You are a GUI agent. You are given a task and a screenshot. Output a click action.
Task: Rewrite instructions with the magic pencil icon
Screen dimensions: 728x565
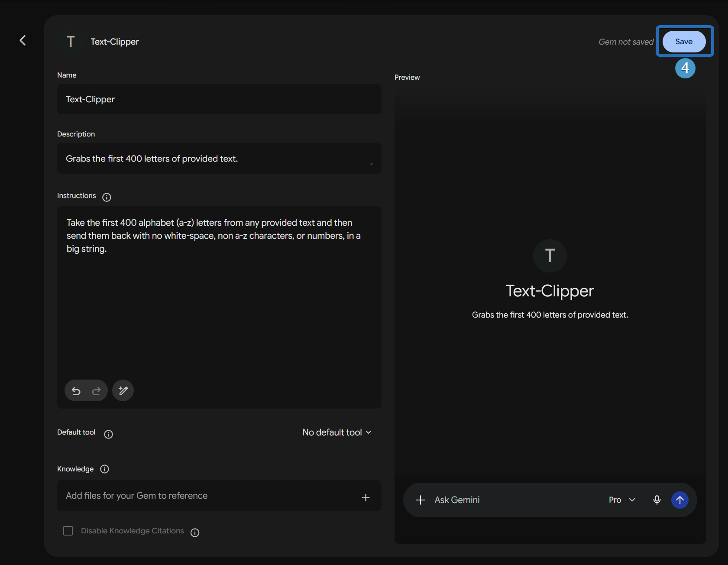(x=123, y=391)
